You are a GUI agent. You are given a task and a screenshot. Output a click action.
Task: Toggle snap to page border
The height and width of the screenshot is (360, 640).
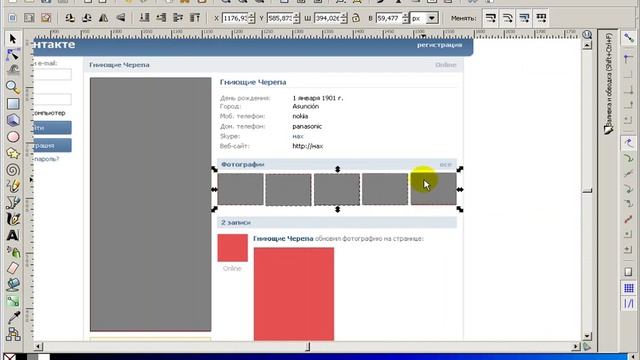pos(629,272)
